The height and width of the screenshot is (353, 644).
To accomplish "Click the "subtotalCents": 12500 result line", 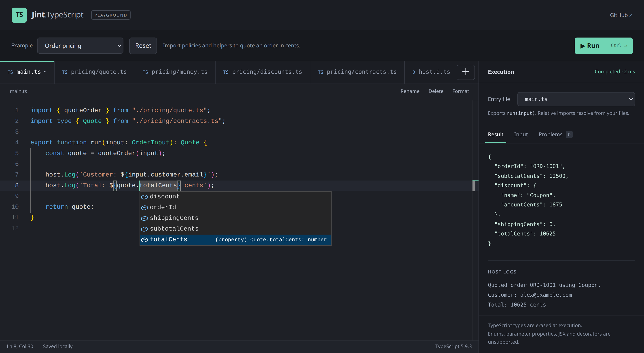I will [531, 176].
